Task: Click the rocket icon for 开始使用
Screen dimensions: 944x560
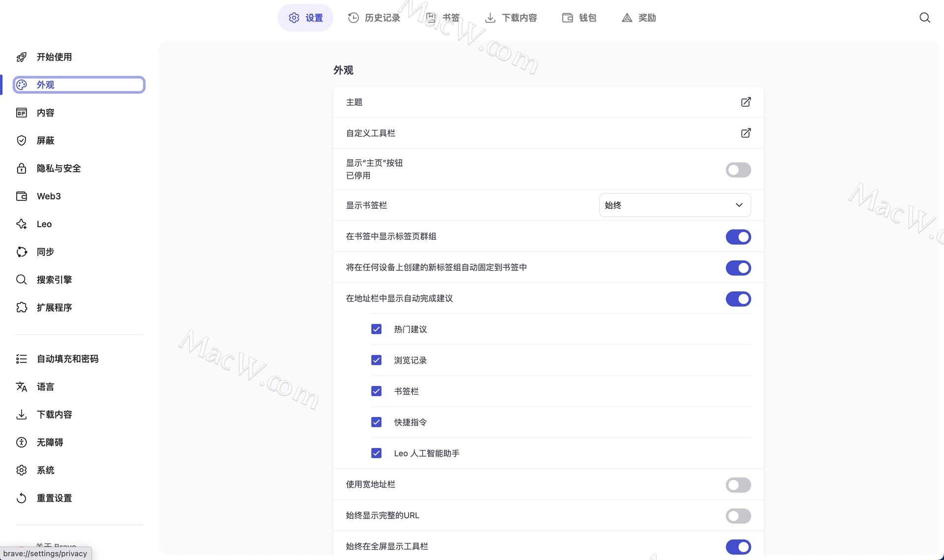Action: click(x=22, y=57)
